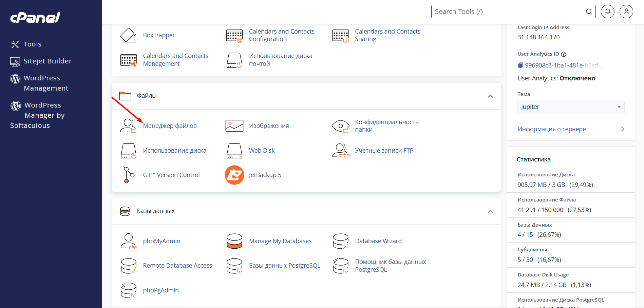Open WordPress Manager by Softaculous

point(37,115)
